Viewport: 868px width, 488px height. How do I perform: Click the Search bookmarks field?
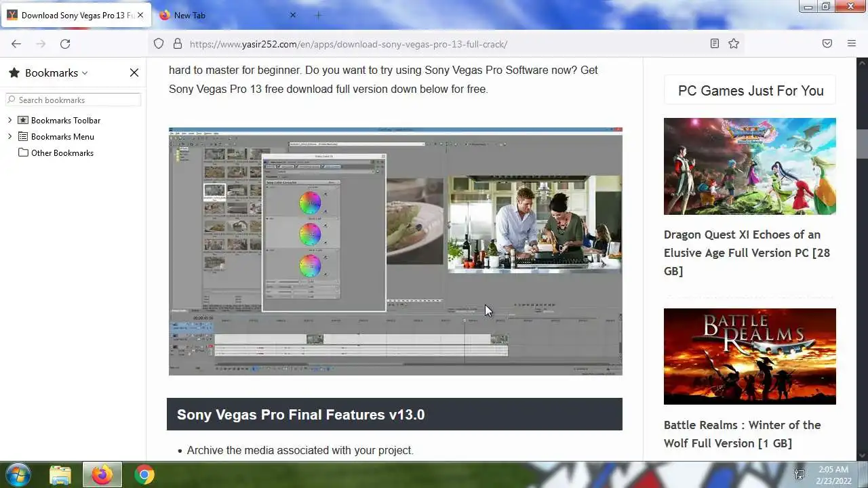click(x=73, y=100)
